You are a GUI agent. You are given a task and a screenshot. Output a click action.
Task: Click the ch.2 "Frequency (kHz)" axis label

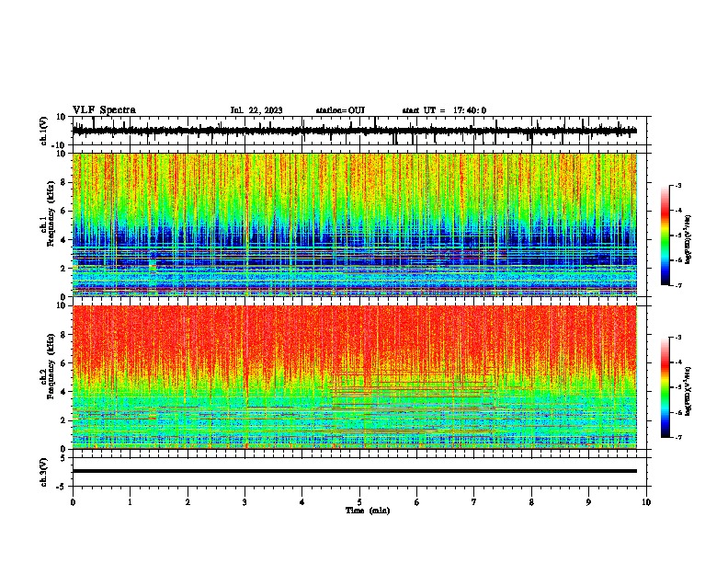pyautogui.click(x=51, y=366)
